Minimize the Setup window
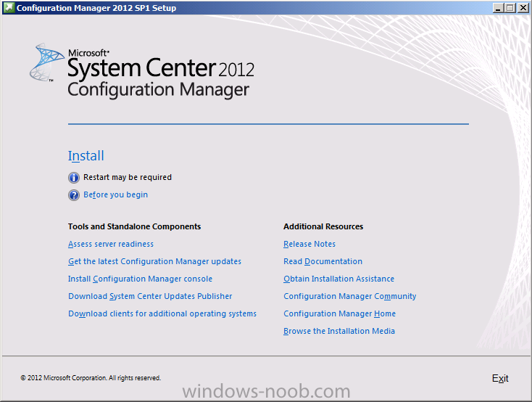Viewport: 532px width, 402px height. 498,8
